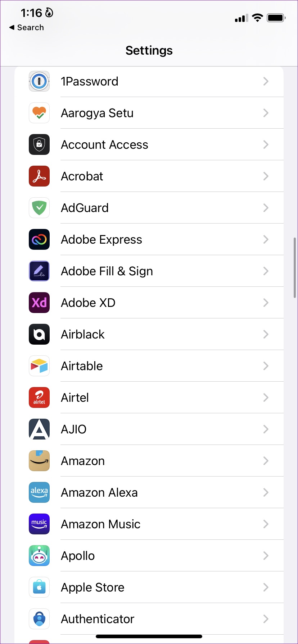Tap the Authenticator app icon
The height and width of the screenshot is (644, 298).
pos(39,619)
